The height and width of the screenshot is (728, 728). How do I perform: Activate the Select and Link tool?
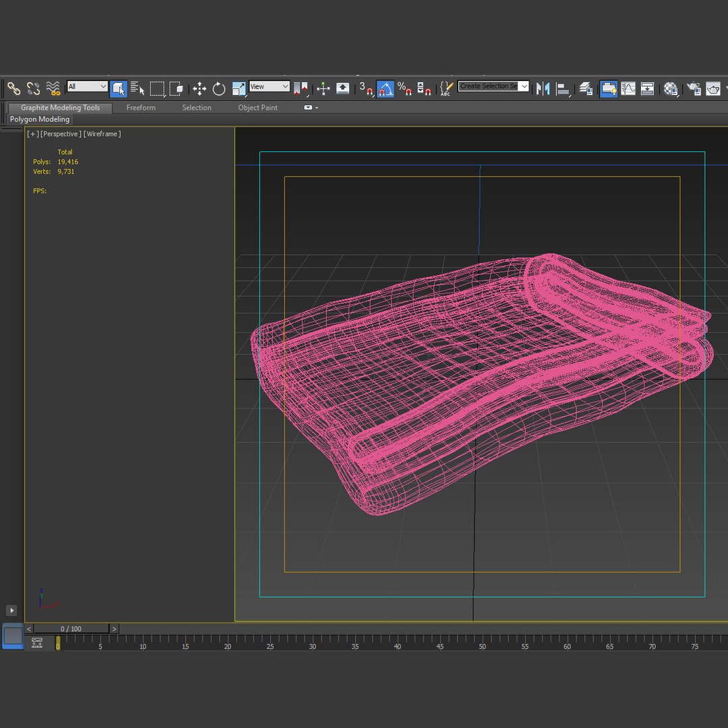click(x=13, y=88)
